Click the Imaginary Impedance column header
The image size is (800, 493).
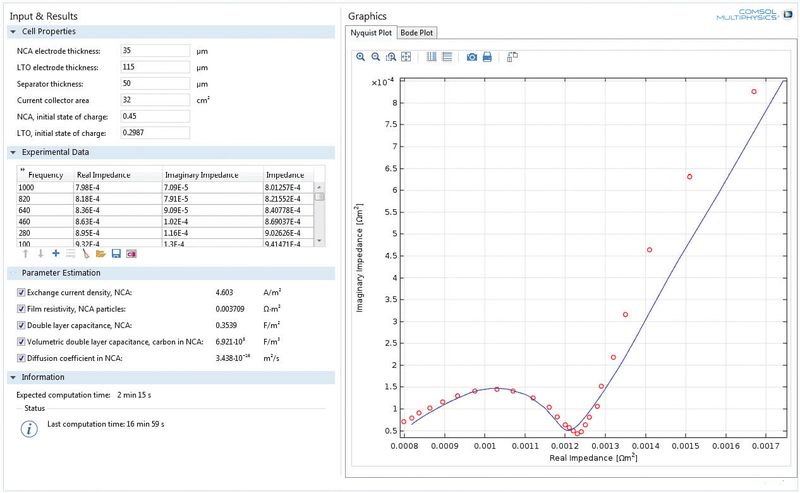click(212, 175)
